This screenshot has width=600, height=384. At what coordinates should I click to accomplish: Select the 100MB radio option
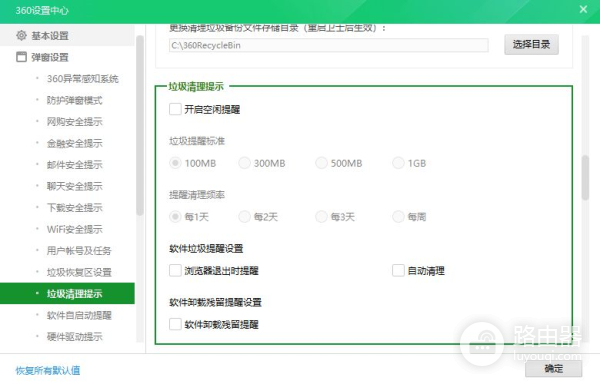click(175, 163)
